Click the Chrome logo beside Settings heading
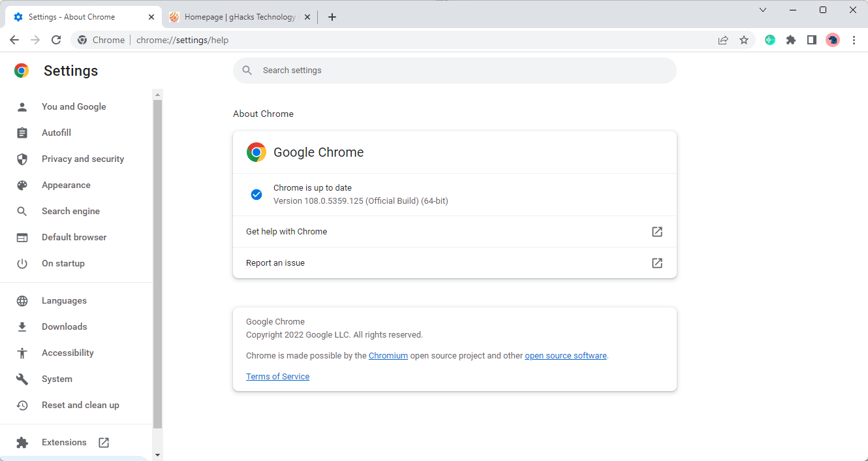The image size is (868, 461). (22, 71)
